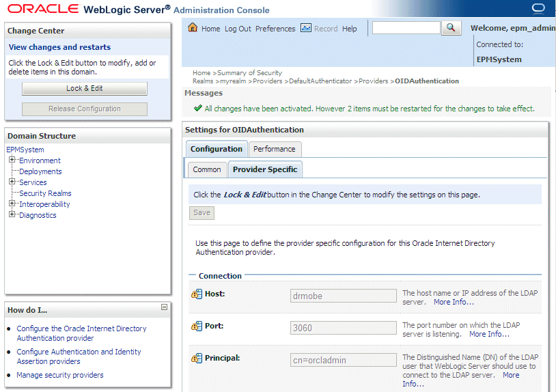
Task: Open Deployments in Domain Structure
Action: coord(40,171)
